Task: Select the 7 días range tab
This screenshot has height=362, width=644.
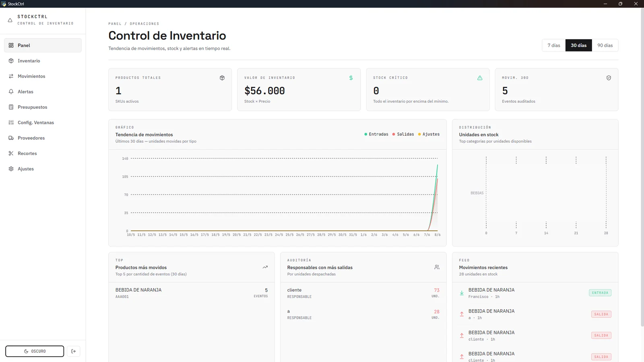Action: tap(554, 46)
